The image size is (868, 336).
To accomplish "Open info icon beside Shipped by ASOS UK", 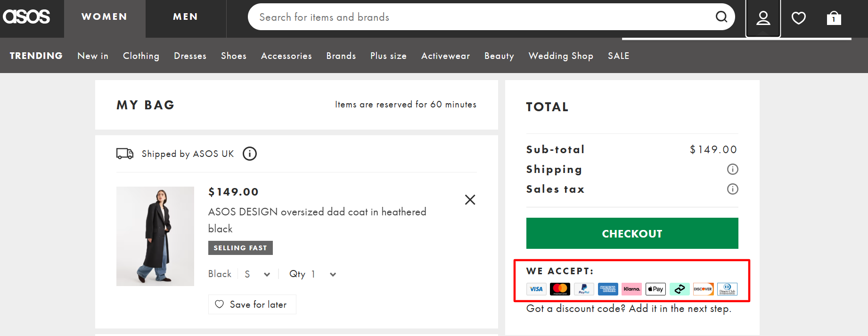I will coord(250,153).
